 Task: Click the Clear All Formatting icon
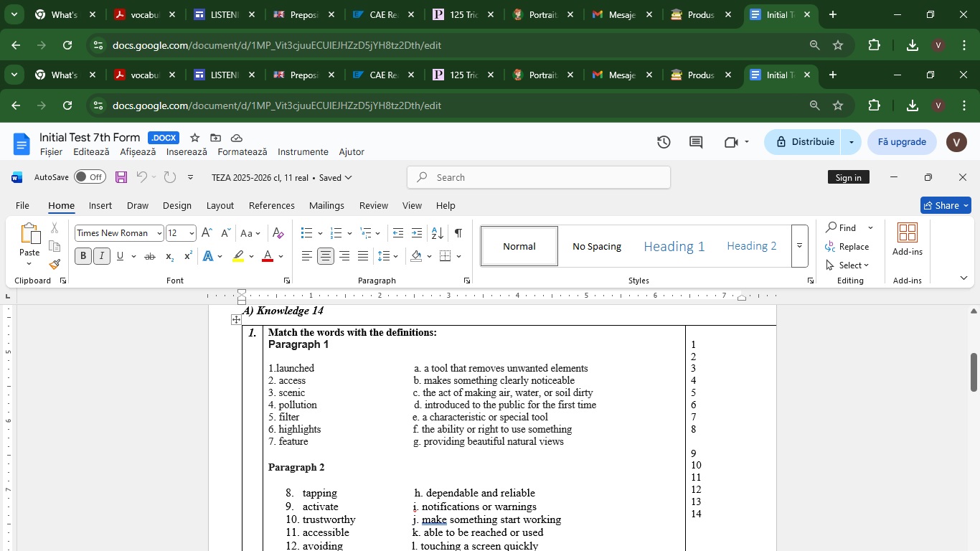pos(278,233)
